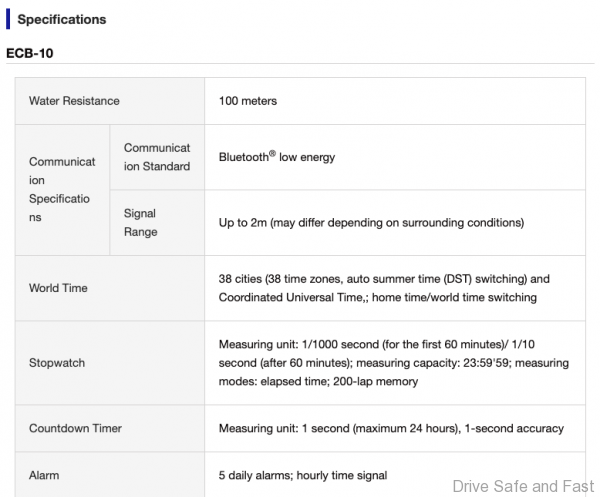Click the Up to 2m signal range value

coord(371,222)
